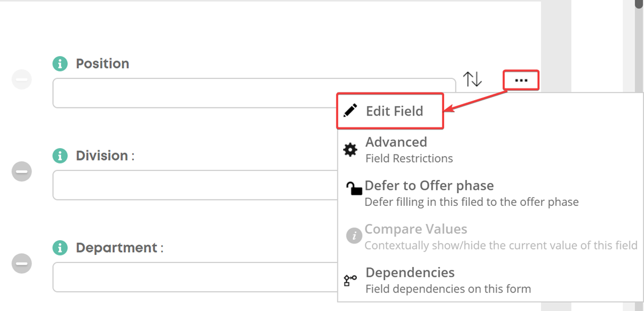Click the gear icon for Advanced
The width and height of the screenshot is (644, 311).
(351, 150)
